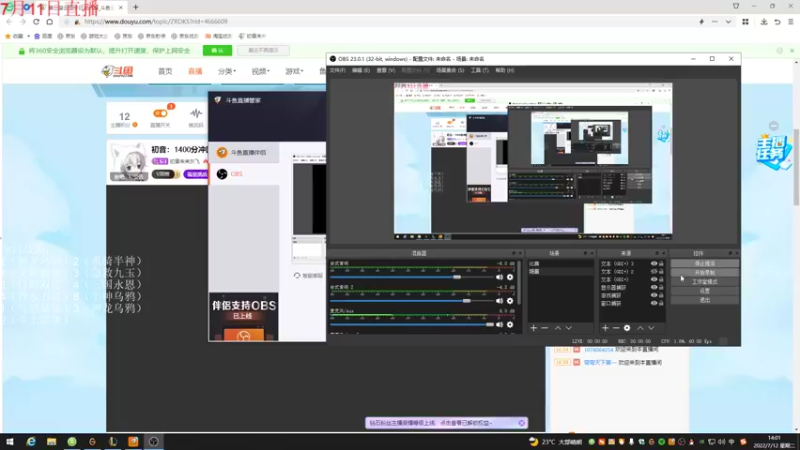
Task: Move source down in sources list
Action: tap(652, 328)
